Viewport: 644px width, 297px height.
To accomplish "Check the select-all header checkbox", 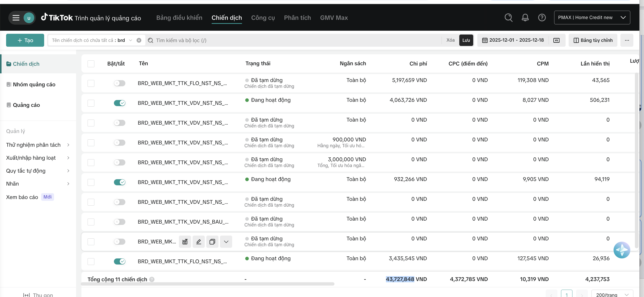I will [91, 64].
